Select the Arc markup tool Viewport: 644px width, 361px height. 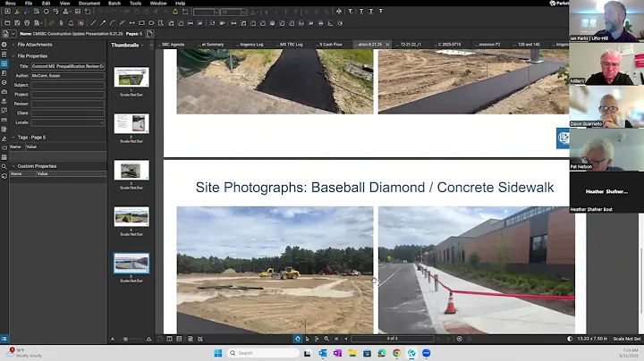point(112,23)
